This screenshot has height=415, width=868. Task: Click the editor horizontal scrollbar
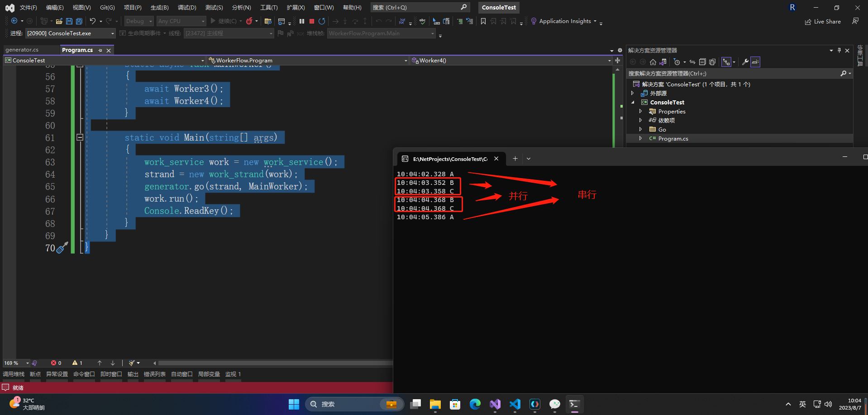point(272,363)
